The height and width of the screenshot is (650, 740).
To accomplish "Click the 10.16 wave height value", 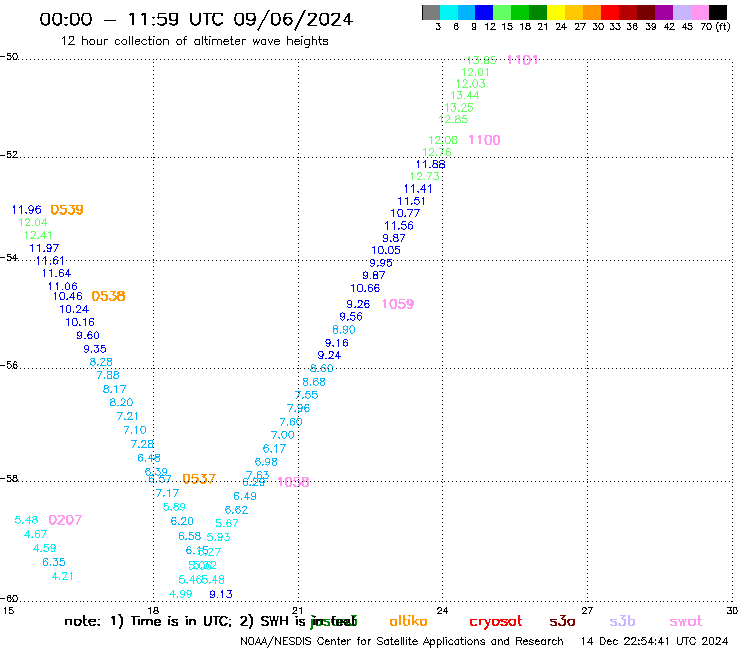I will coord(80,322).
